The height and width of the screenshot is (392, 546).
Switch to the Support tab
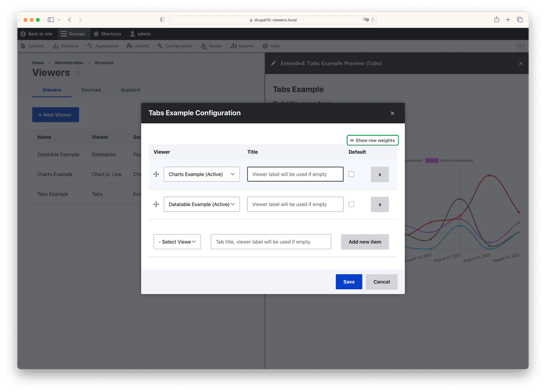[x=130, y=89]
